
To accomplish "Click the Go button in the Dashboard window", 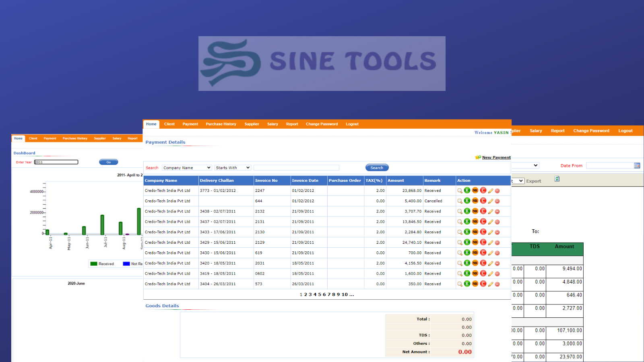I will [x=109, y=162].
